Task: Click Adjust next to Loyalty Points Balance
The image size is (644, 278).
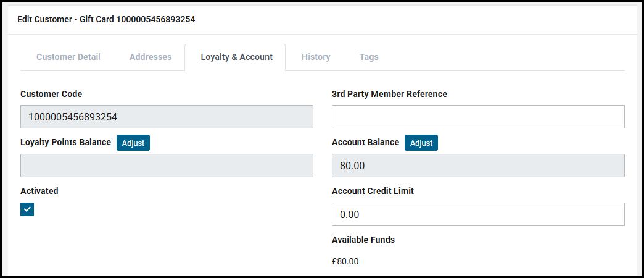Action: (133, 143)
